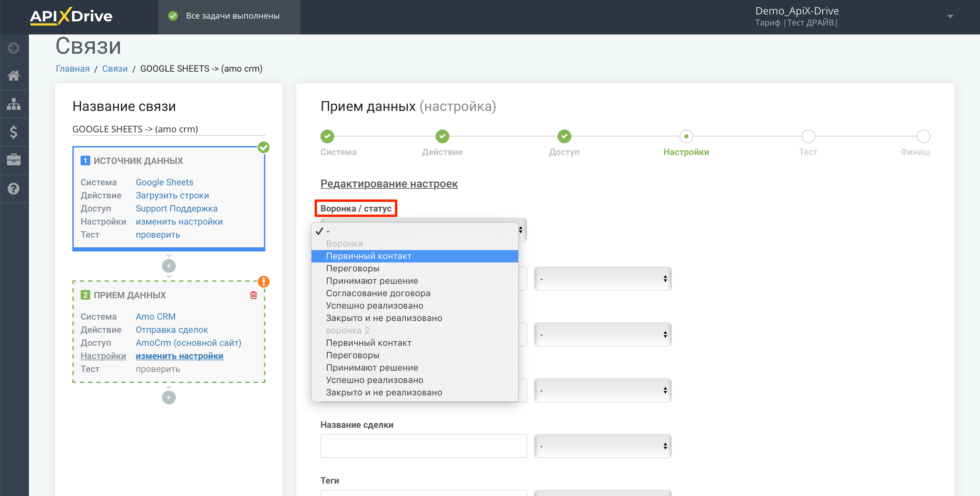Click the Название сделки input field
This screenshot has width=980, height=496.
click(423, 446)
